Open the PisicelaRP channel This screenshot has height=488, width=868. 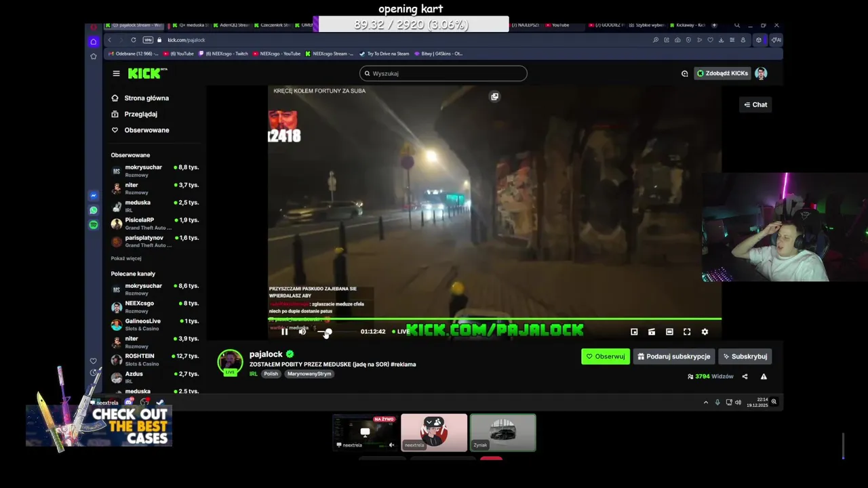[155, 223]
